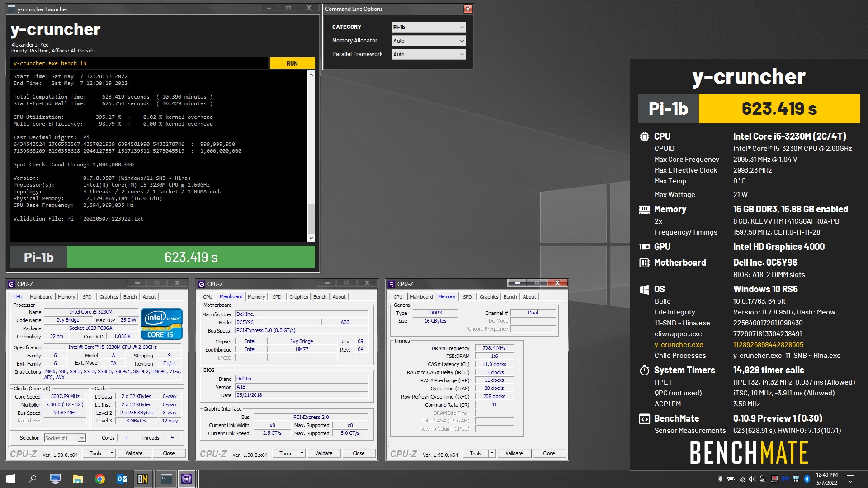Click the BenchMate code bracket icon
Viewport: 868px width, 488px height.
pos(644,418)
